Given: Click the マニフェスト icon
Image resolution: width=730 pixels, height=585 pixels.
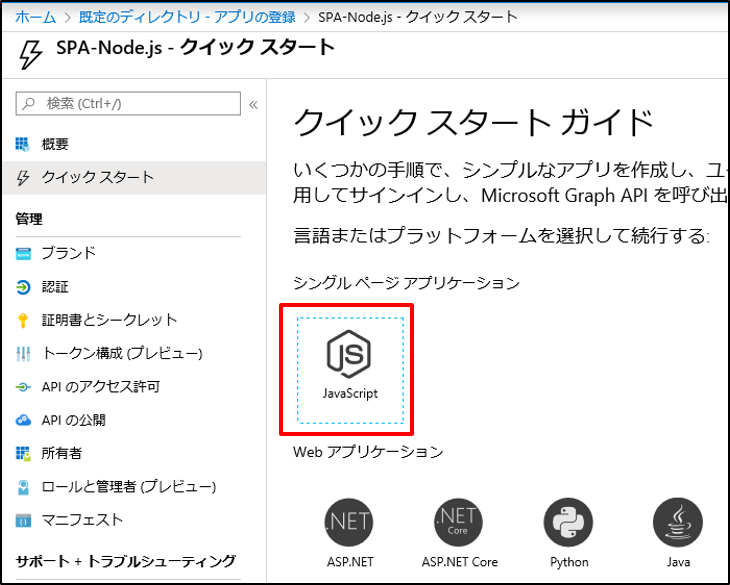Looking at the screenshot, I should [x=23, y=520].
